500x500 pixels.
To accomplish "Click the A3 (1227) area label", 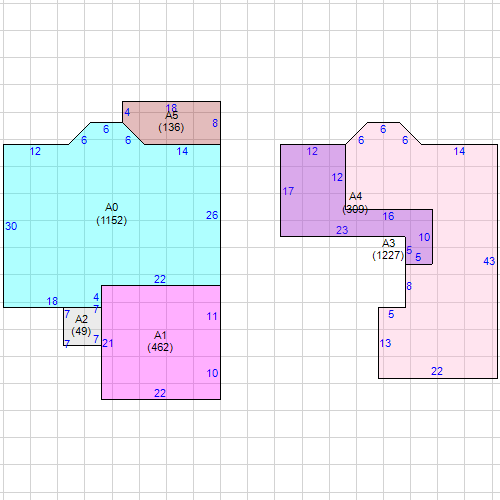I will tap(388, 249).
